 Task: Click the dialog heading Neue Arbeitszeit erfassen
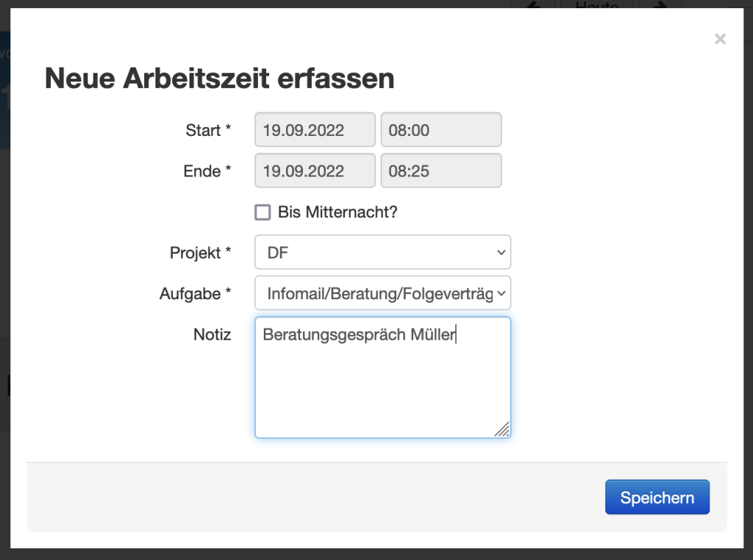219,78
